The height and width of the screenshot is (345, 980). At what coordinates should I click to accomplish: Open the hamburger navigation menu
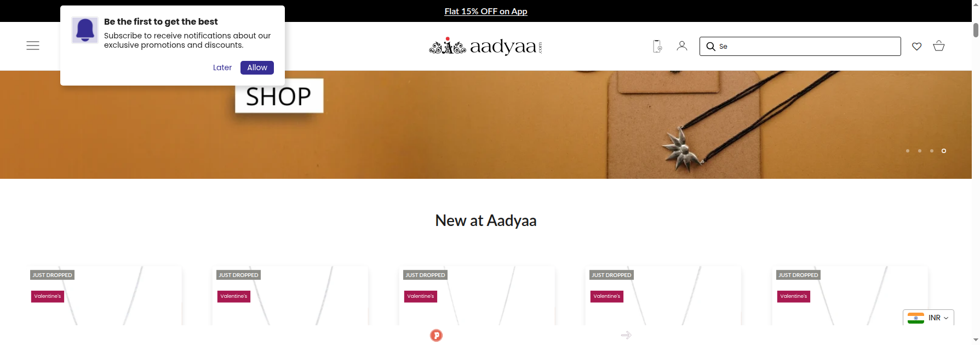coord(33,46)
